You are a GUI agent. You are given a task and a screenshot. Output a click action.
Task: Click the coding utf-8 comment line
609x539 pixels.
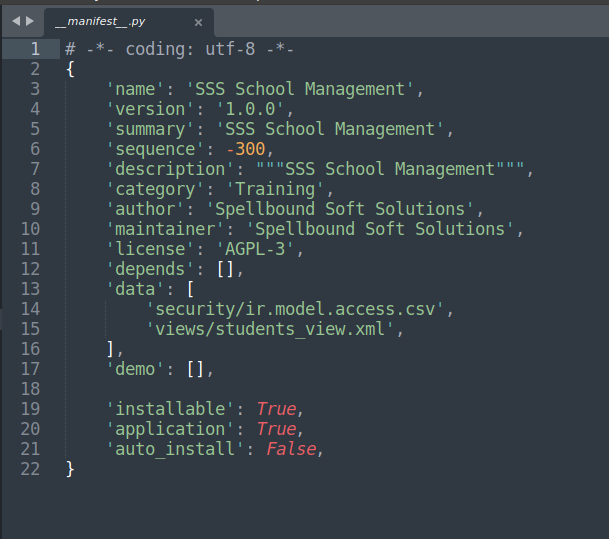tap(180, 49)
